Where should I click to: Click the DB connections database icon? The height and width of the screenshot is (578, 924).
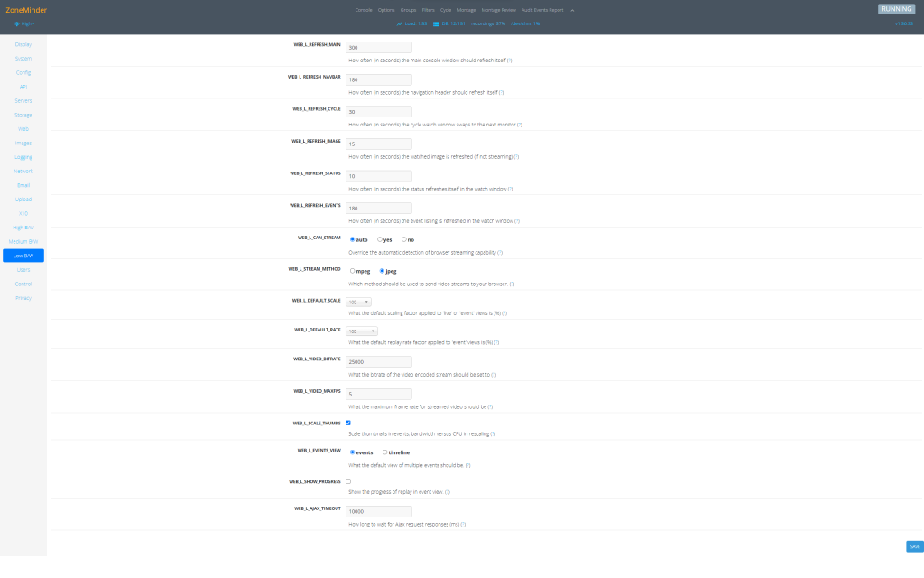point(436,24)
